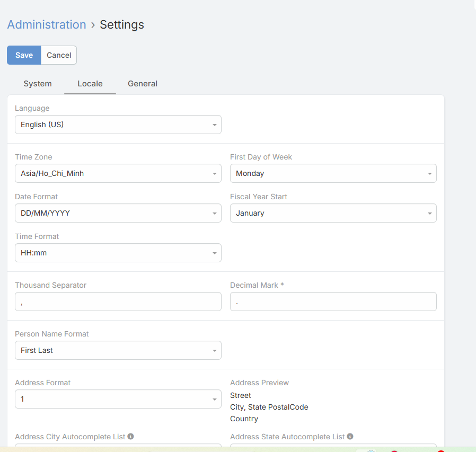Viewport: 476px width, 452px height.
Task: Focus the Thousand Separator input field
Action: [x=118, y=302]
